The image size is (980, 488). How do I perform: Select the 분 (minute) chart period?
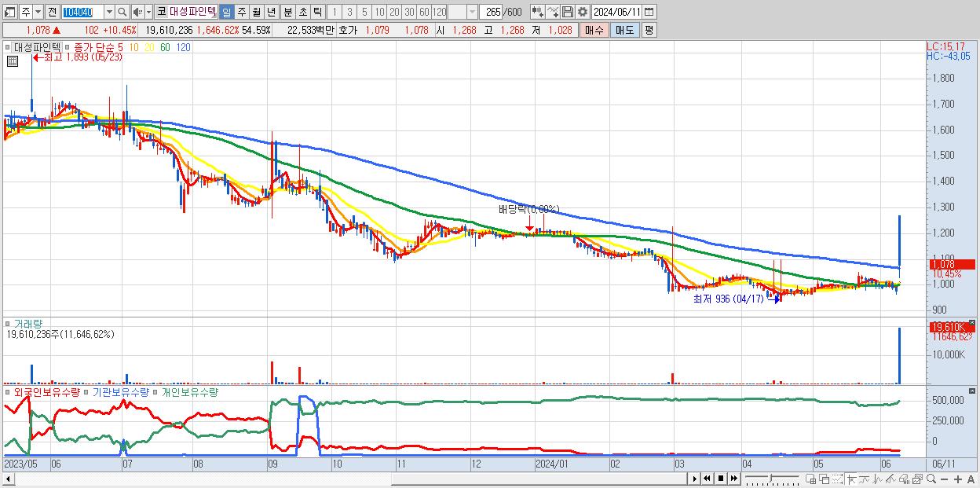[287, 12]
